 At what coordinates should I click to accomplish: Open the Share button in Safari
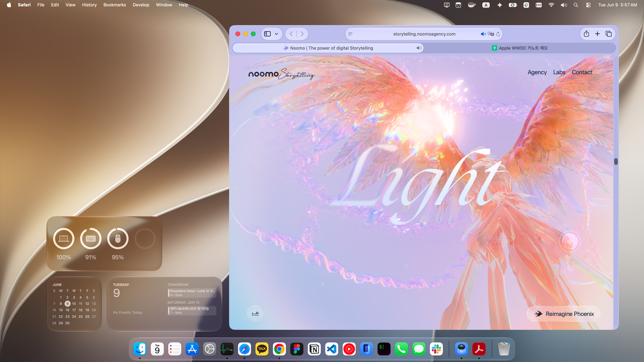tap(586, 34)
